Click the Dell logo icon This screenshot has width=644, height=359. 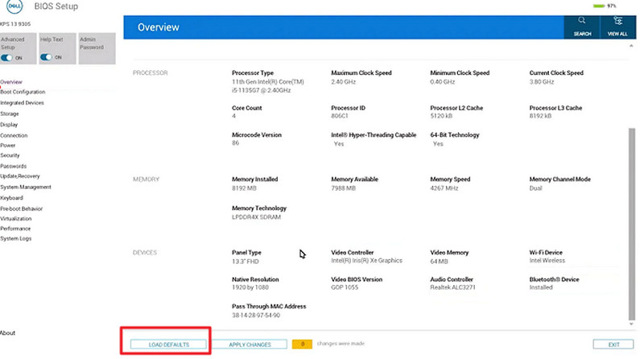14,6
